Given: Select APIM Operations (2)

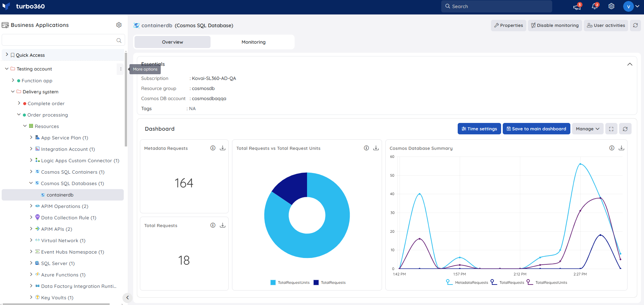Looking at the screenshot, I should pyautogui.click(x=65, y=206).
